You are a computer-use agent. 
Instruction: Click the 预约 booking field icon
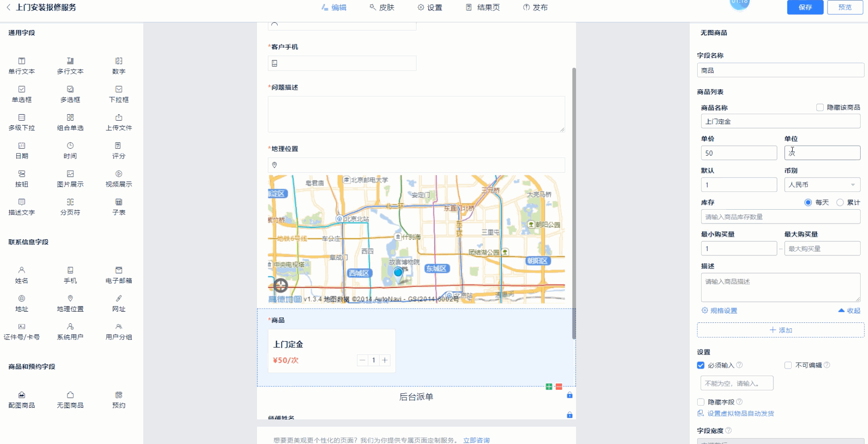[x=119, y=395]
